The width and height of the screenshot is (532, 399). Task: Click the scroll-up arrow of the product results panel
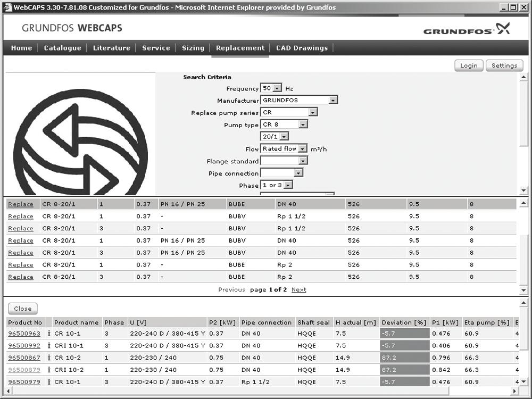pyautogui.click(x=523, y=302)
